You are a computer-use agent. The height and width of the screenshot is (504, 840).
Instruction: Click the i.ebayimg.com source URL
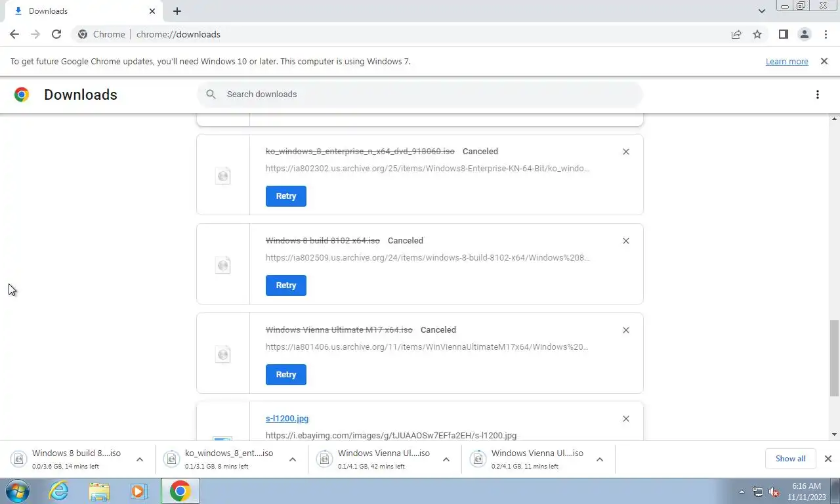point(391,435)
